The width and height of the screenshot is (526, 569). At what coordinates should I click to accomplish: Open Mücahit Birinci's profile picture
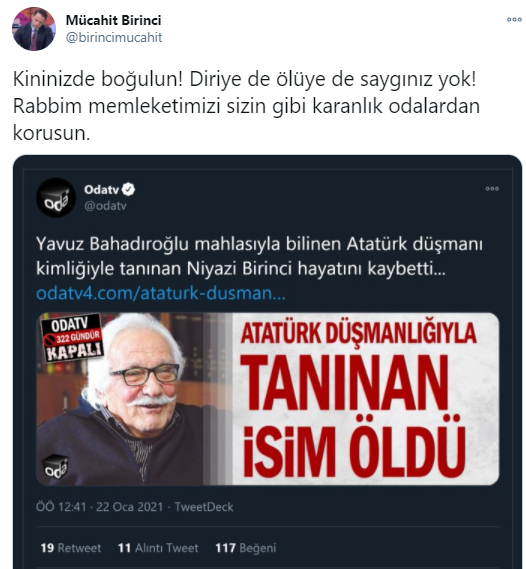34,29
